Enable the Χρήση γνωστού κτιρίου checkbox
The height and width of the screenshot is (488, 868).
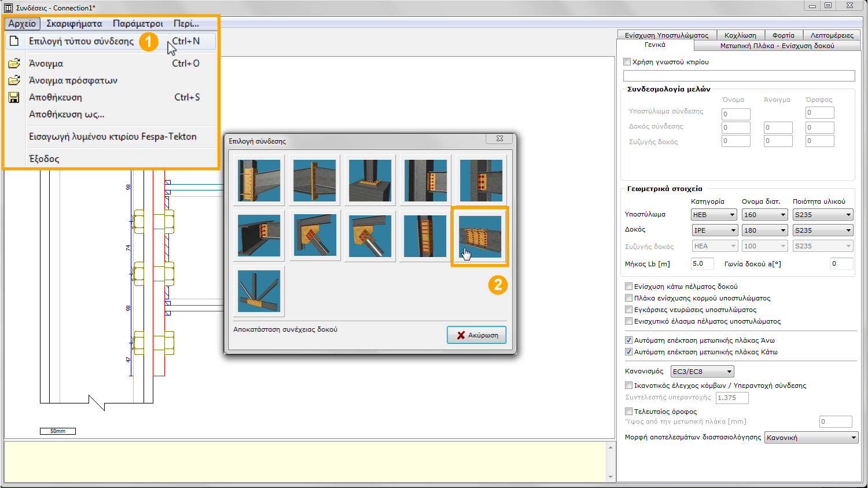627,62
